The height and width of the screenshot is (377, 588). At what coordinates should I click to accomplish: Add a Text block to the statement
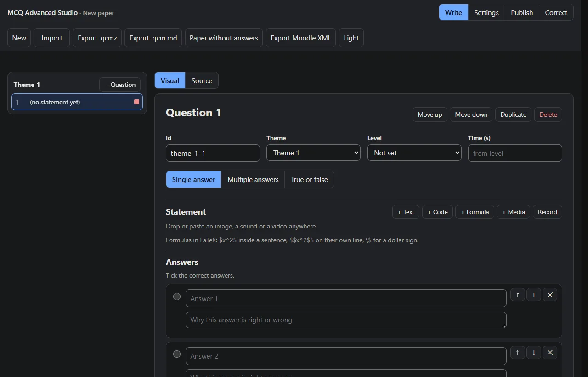pos(406,212)
